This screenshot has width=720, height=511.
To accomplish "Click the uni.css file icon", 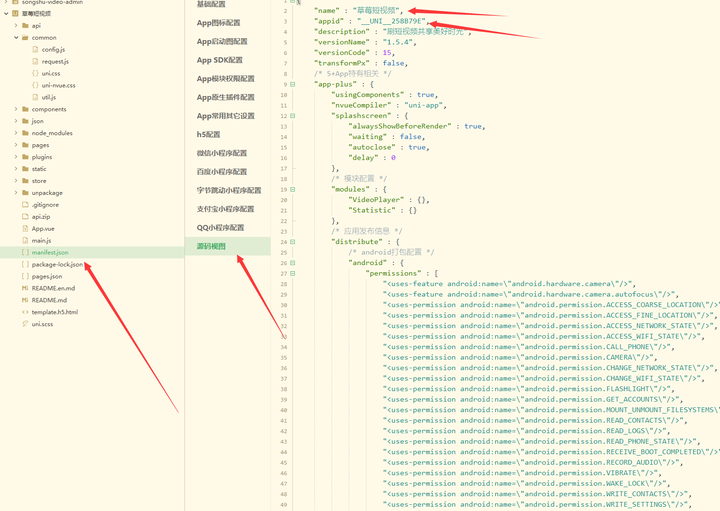I will coord(35,73).
